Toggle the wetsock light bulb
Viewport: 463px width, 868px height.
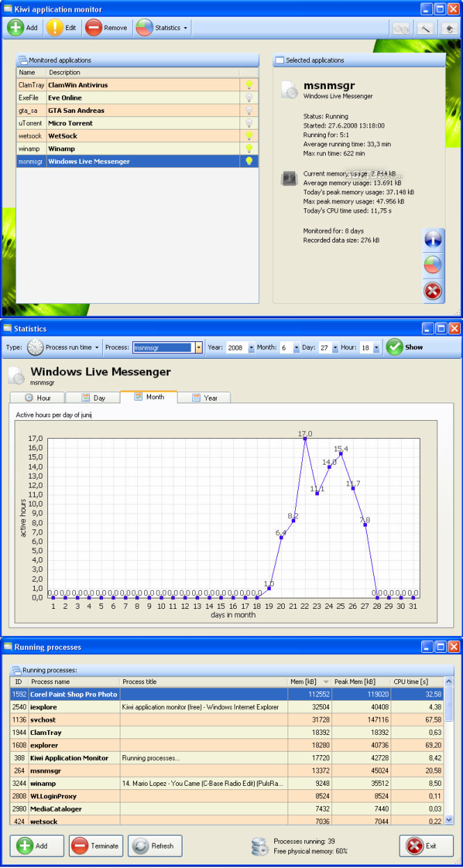coord(248,136)
